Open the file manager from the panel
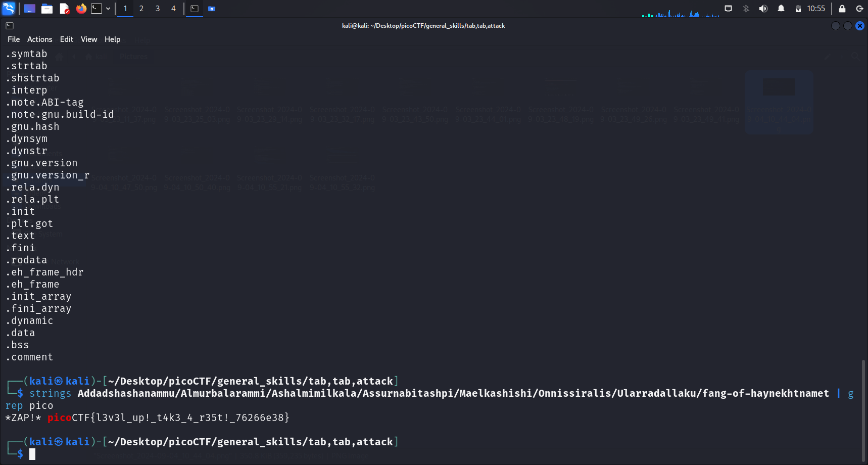 (x=47, y=9)
